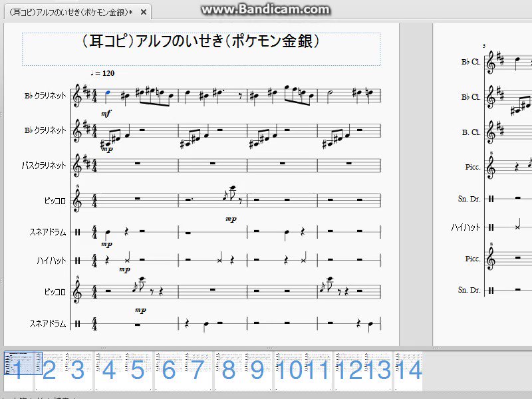Go to page 9 thumbnail in navigator
Viewport: 532px width, 399px height.
257,371
